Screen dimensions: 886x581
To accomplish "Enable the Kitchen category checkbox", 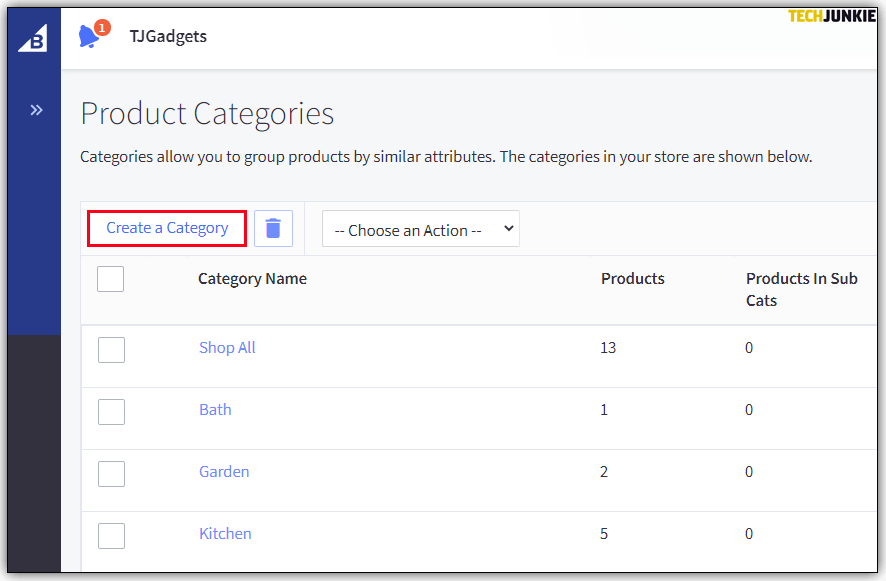I will [x=111, y=535].
